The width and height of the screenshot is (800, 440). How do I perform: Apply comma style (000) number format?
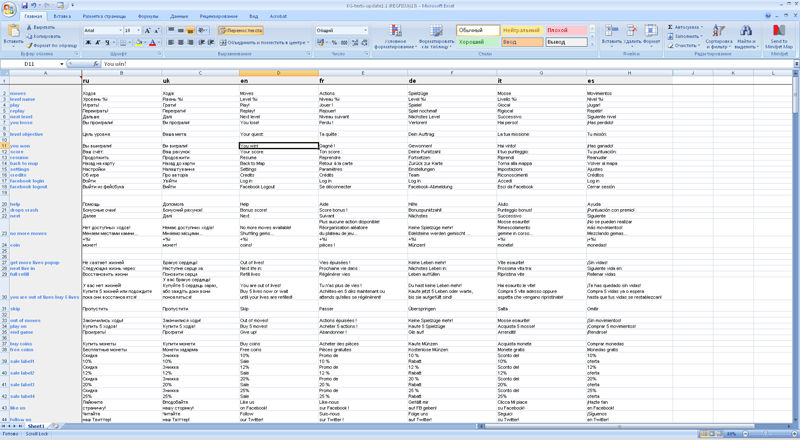coord(344,43)
